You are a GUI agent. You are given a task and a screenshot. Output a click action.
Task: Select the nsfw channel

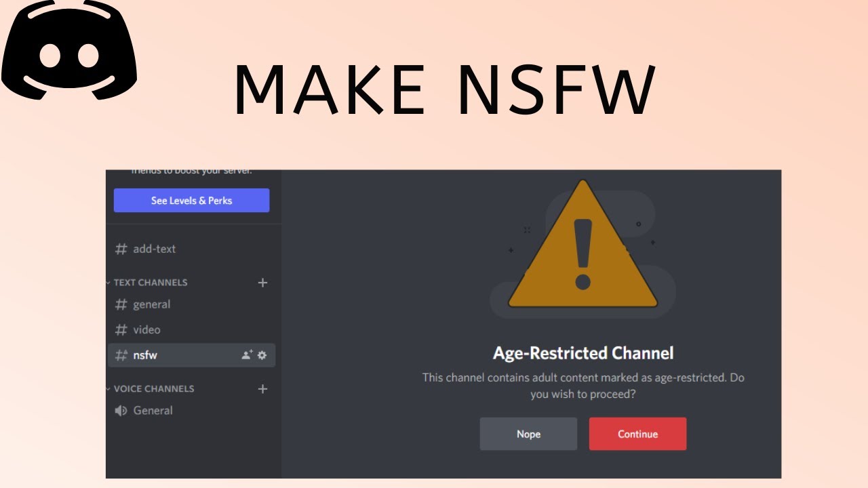[x=192, y=355]
